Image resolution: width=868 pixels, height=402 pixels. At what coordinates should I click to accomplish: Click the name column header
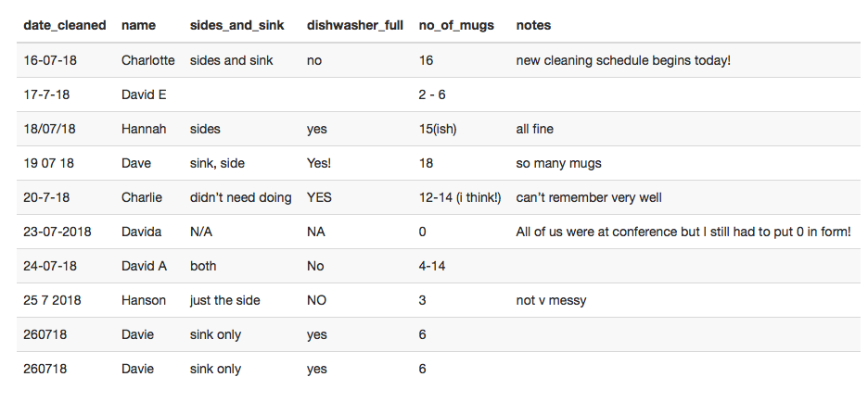(x=138, y=25)
